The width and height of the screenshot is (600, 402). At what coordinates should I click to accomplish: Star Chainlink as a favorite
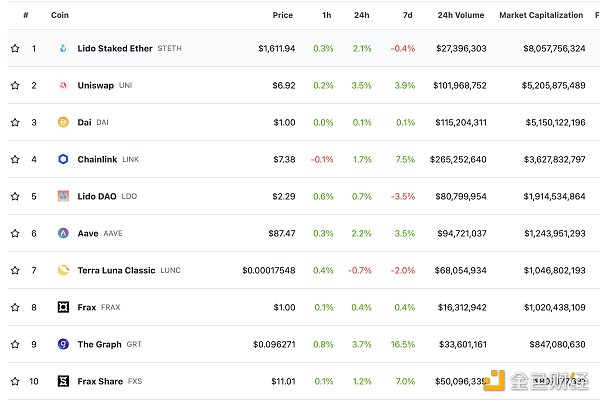(x=15, y=160)
